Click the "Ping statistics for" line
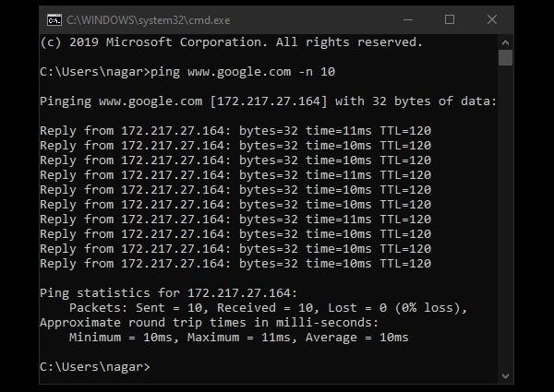Screen dimensions: 554x392 coord(165,293)
